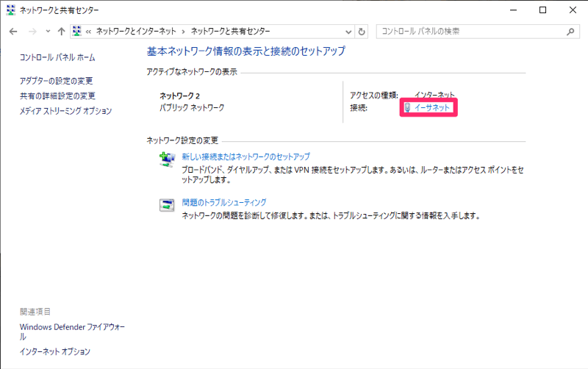Click the network icon in the address bar
The width and height of the screenshot is (588, 369).
pos(77,32)
